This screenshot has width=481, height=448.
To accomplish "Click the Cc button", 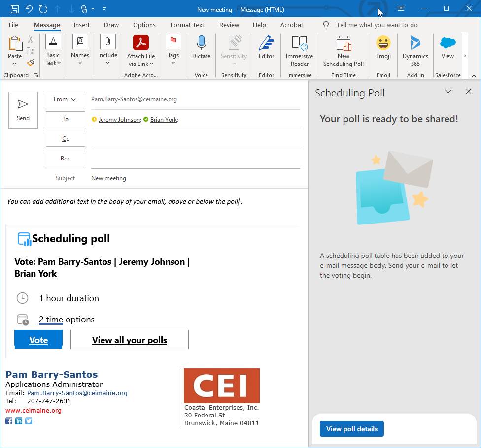I will click(66, 138).
